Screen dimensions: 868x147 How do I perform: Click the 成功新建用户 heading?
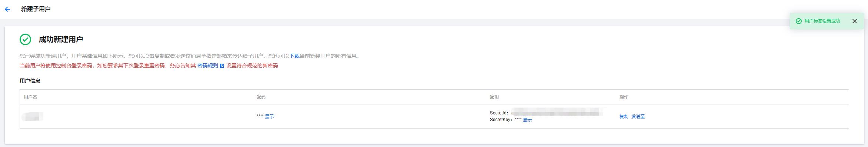pos(61,39)
